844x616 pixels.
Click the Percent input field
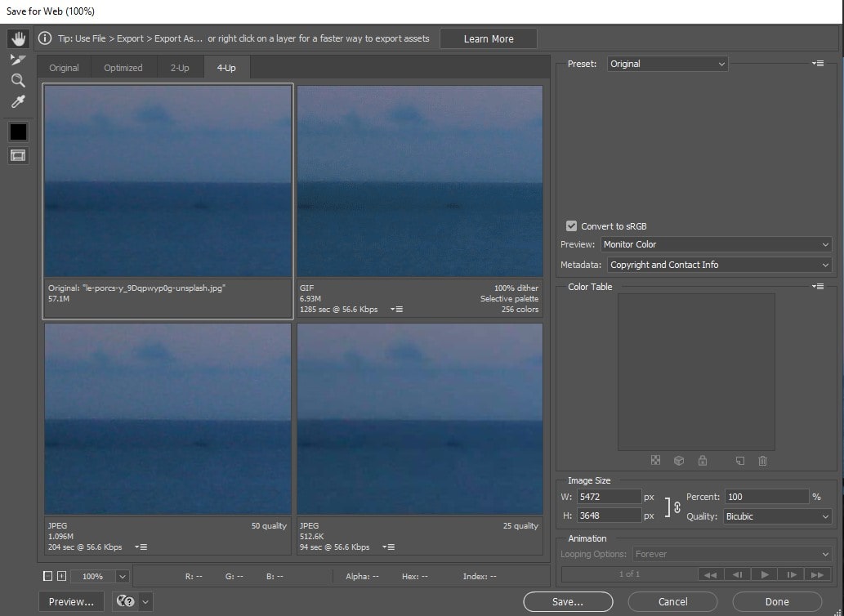coord(766,496)
